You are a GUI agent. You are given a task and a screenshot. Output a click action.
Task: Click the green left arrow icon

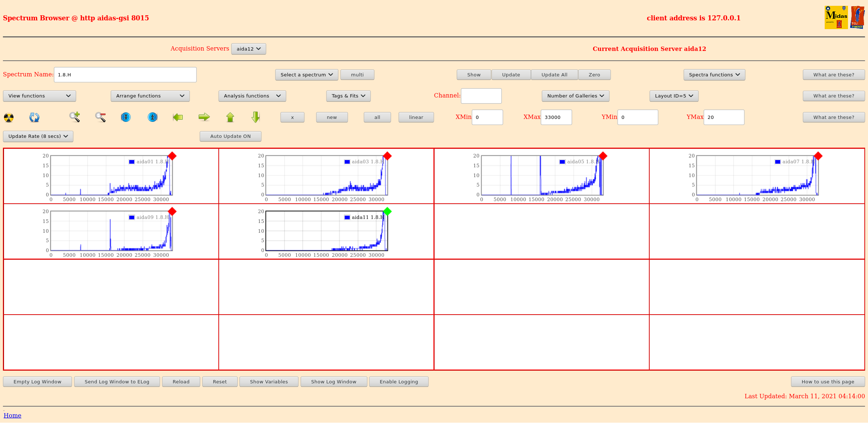point(178,117)
